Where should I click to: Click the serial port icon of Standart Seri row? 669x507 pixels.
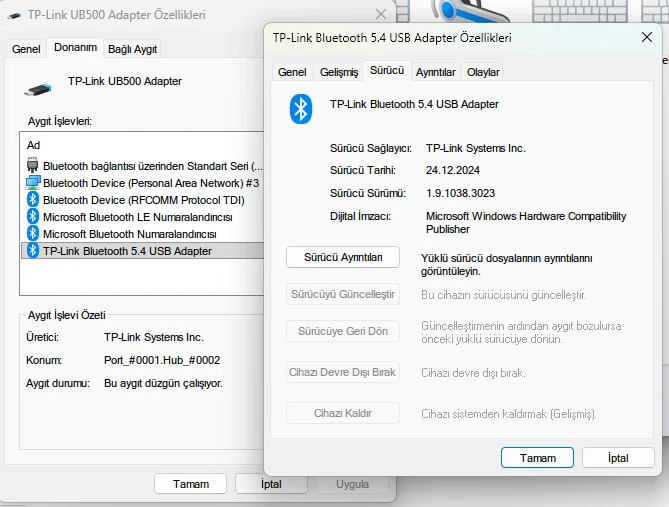click(x=32, y=165)
